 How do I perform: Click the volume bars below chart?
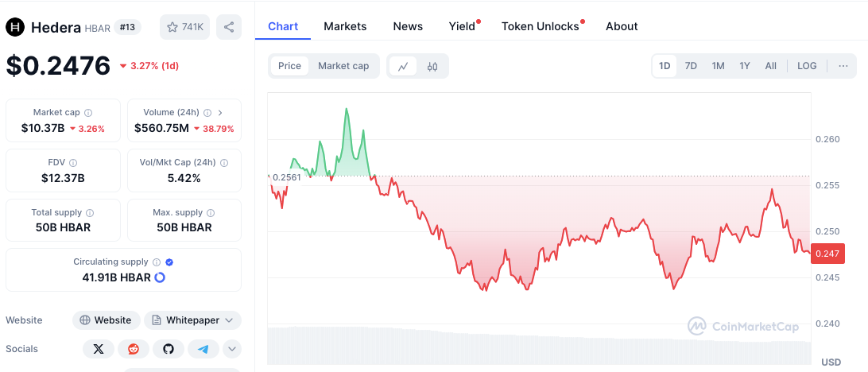point(539,346)
